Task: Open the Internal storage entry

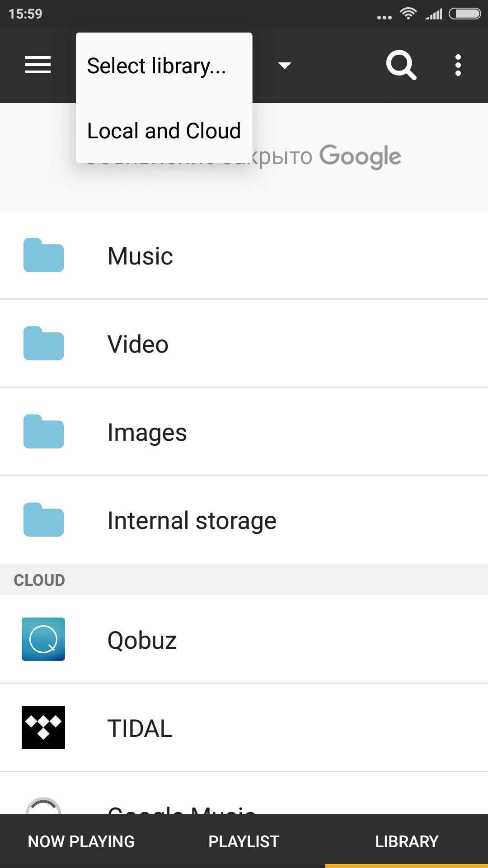Action: pos(192,520)
